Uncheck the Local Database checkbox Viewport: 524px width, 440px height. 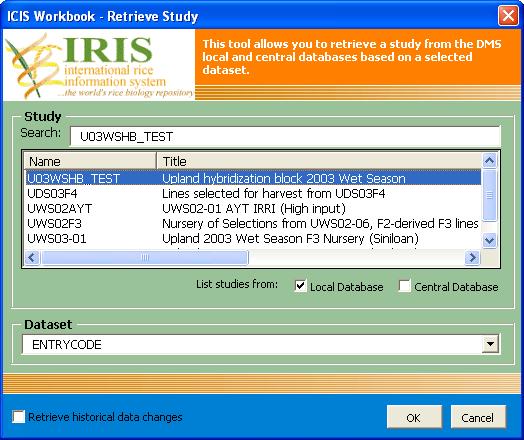point(300,286)
